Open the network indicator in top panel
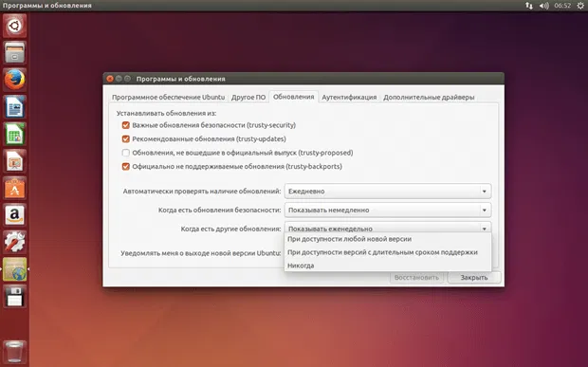Viewport: 588px width, 367px height. [x=529, y=6]
